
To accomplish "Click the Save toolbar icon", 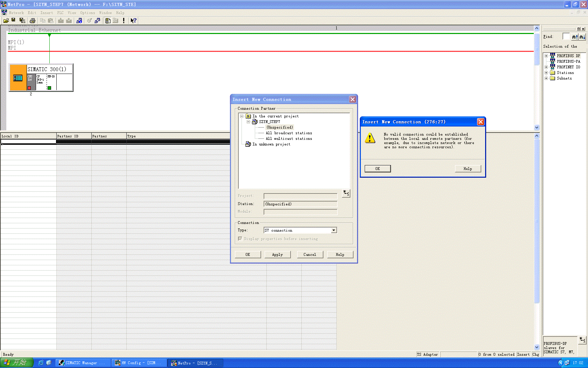I will pos(14,21).
